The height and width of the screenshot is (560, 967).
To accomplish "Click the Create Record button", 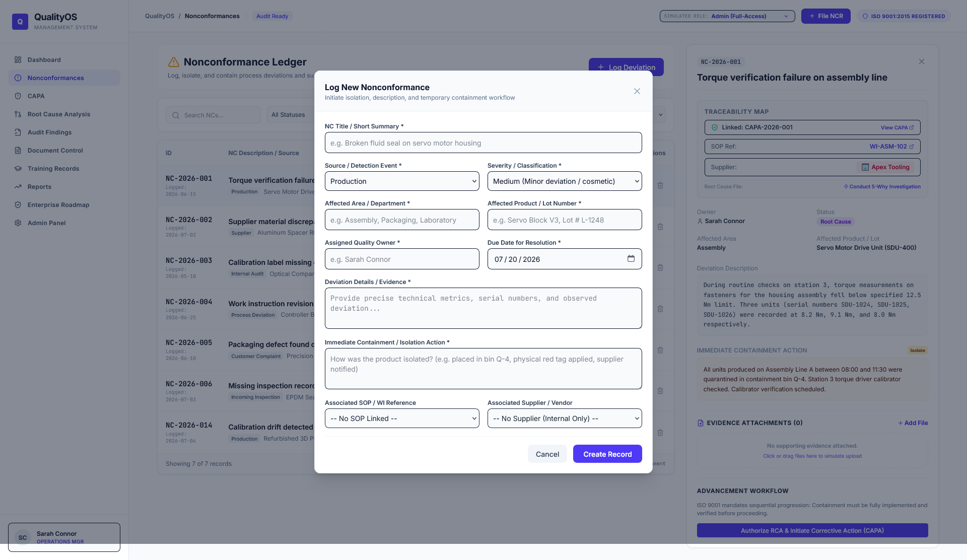I will click(607, 454).
